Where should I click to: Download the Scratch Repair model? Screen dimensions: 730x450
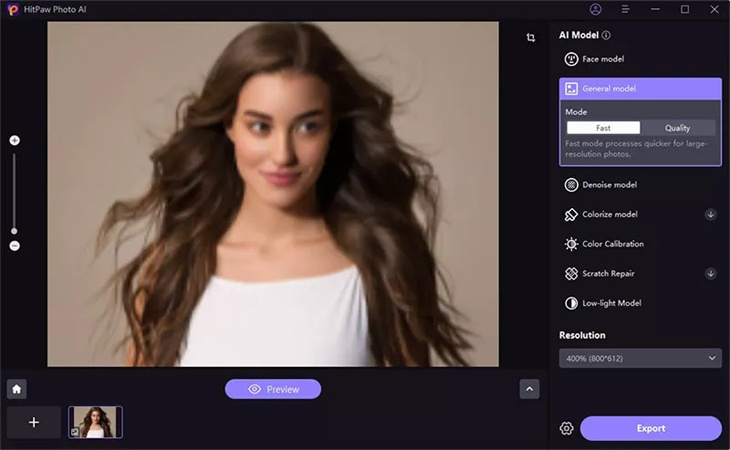click(710, 274)
